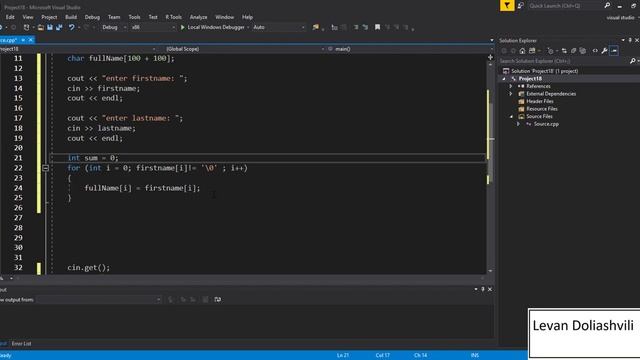The image size is (640, 360).
Task: Click the comment selection toolbar icon
Action: (356, 27)
